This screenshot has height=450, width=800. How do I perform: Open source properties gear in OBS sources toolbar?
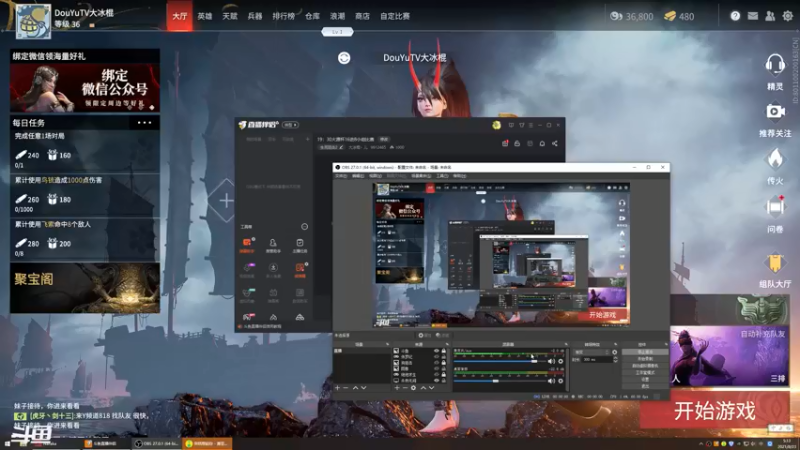[413, 388]
